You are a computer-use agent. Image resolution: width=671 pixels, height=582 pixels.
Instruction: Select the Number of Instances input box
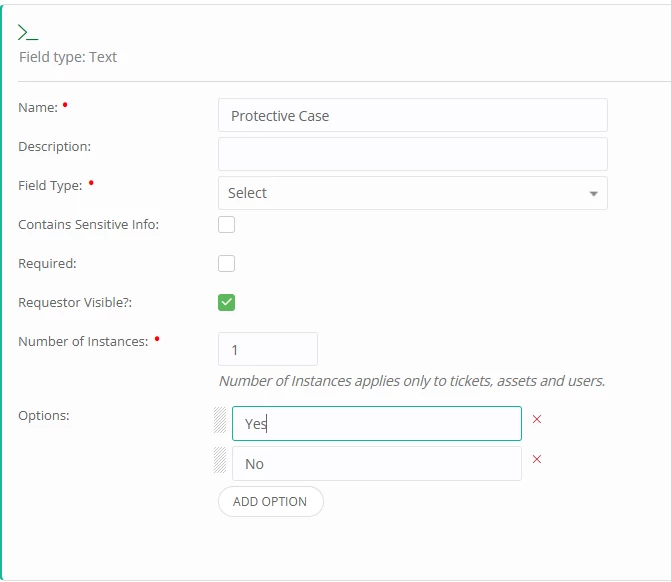pos(267,349)
